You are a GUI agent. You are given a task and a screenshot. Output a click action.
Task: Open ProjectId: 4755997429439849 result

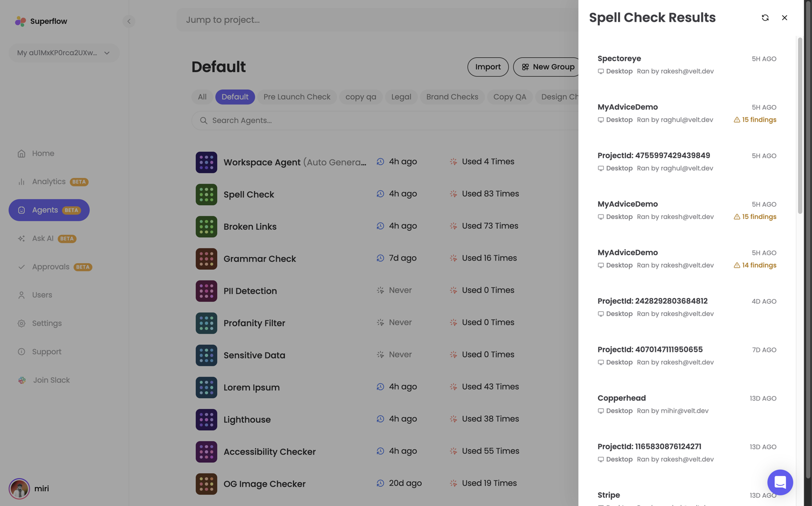coord(687,162)
